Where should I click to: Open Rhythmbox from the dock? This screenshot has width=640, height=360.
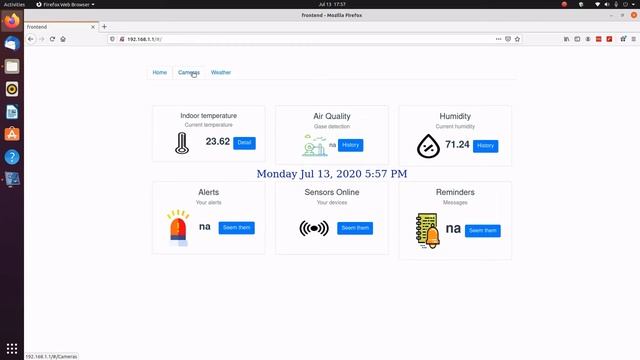tap(12, 89)
